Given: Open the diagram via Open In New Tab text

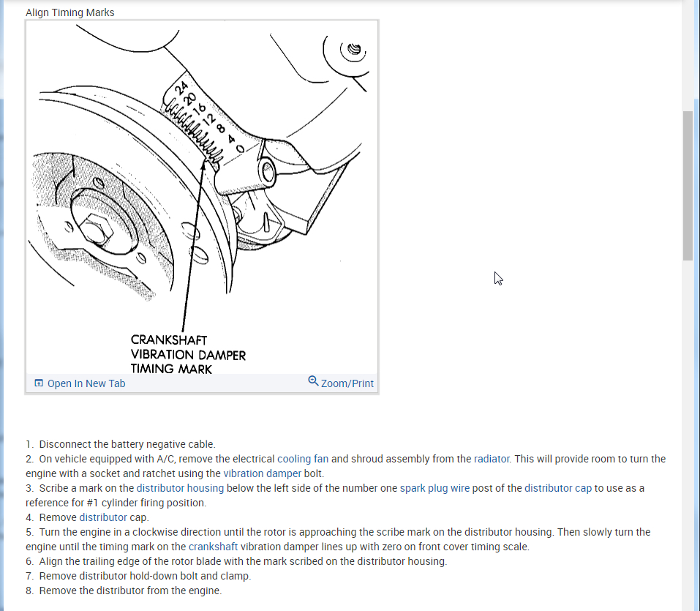Looking at the screenshot, I should click(x=86, y=383).
